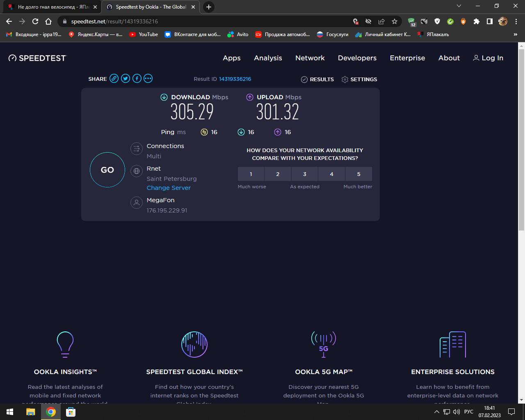Open the tab search dropdown arrow
This screenshot has height=420, width=525.
coord(459,6)
